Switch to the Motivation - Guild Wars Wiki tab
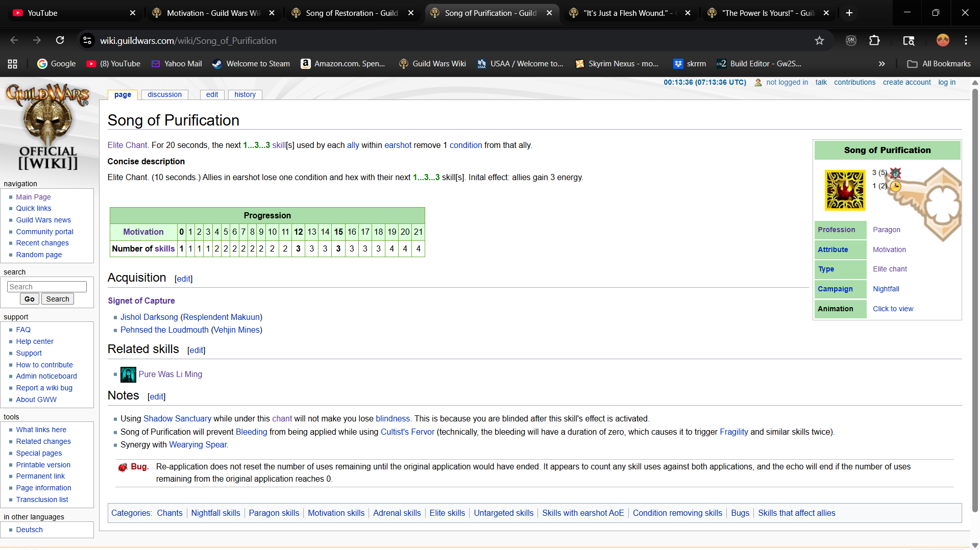Viewport: 980px width, 550px height. (x=213, y=13)
